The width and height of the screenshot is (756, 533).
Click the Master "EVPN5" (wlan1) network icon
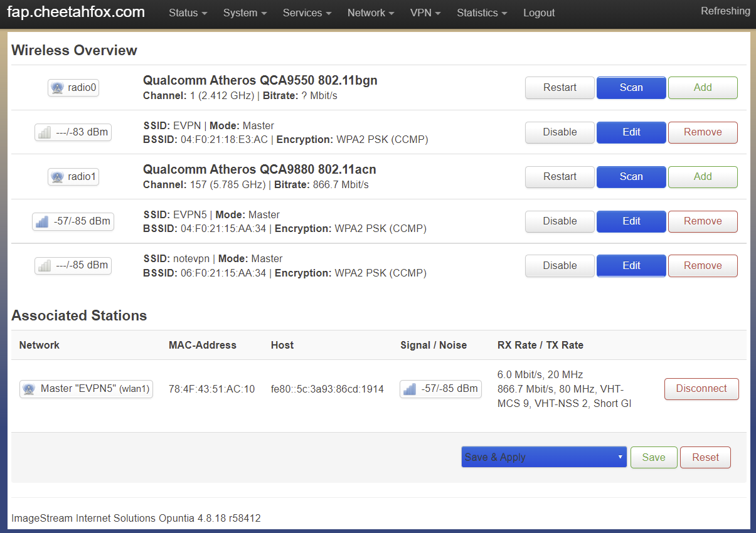29,389
